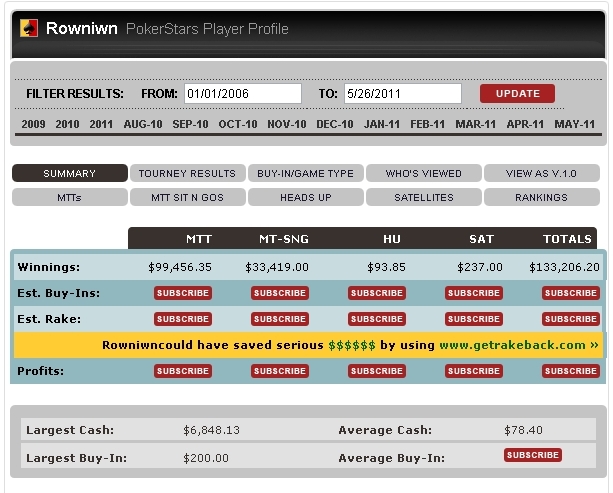Switch to VIEW AS V.1.0 tab

(542, 173)
